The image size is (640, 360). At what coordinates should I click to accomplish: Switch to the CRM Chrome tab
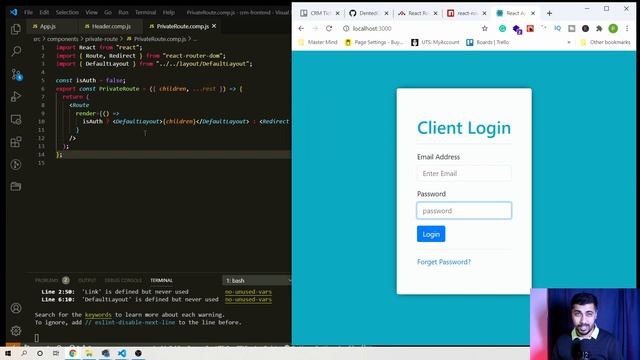pyautogui.click(x=319, y=13)
